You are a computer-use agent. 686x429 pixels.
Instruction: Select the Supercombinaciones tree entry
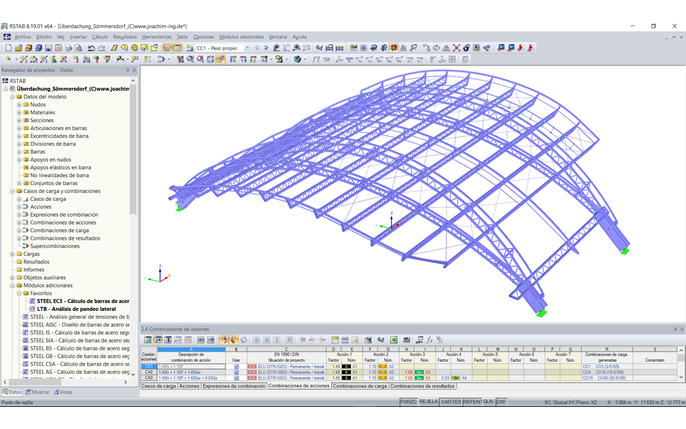[x=55, y=246]
